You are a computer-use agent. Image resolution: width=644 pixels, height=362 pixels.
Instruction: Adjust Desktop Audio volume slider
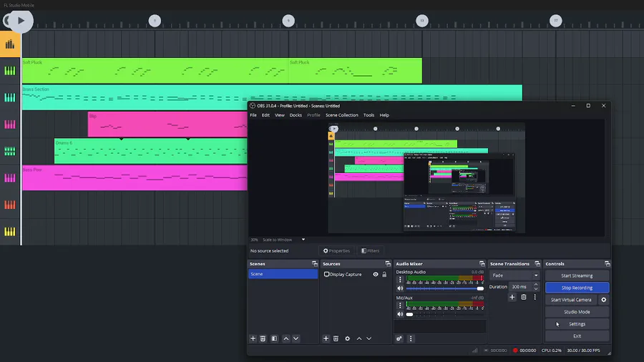tap(445, 288)
